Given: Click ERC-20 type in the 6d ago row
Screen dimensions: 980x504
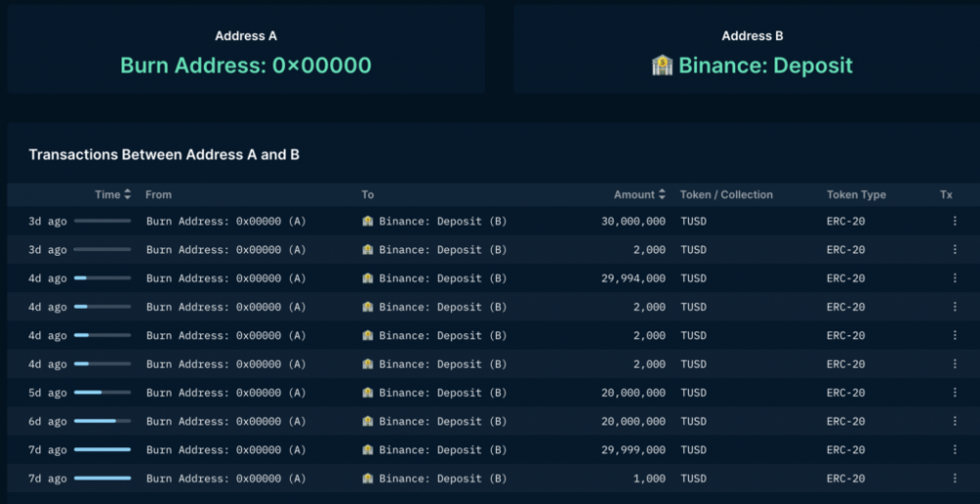Looking at the screenshot, I should coord(846,422).
